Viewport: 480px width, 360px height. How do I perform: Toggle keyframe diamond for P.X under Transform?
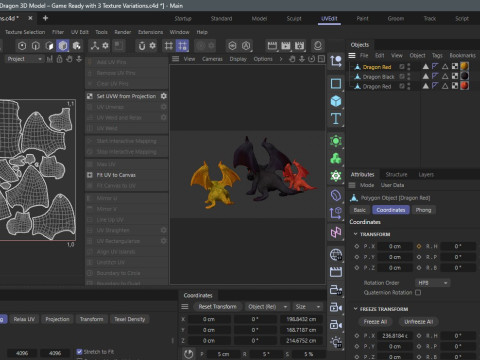click(x=357, y=246)
